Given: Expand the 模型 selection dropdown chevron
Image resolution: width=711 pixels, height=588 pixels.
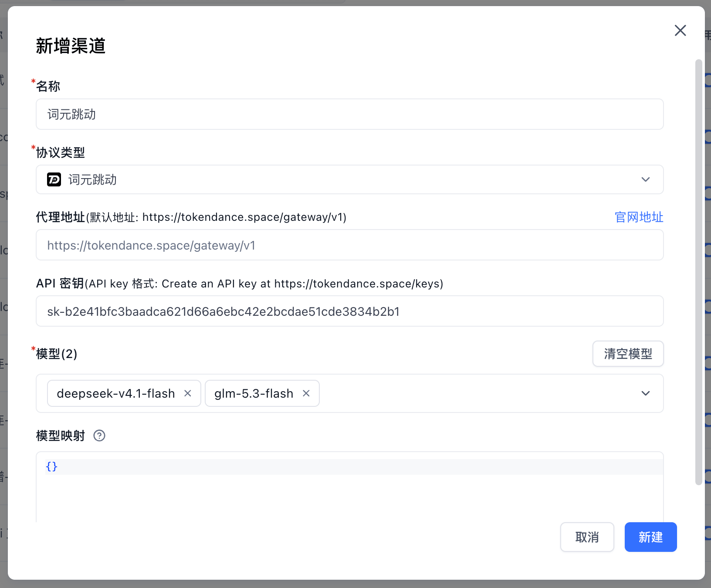Looking at the screenshot, I should click(646, 393).
